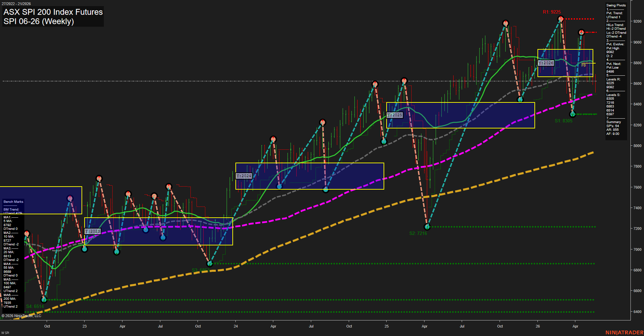Viewport: 644px width, 336px height.
Task: Click the swing high pivot marker at R1 9225
Action: click(560, 19)
